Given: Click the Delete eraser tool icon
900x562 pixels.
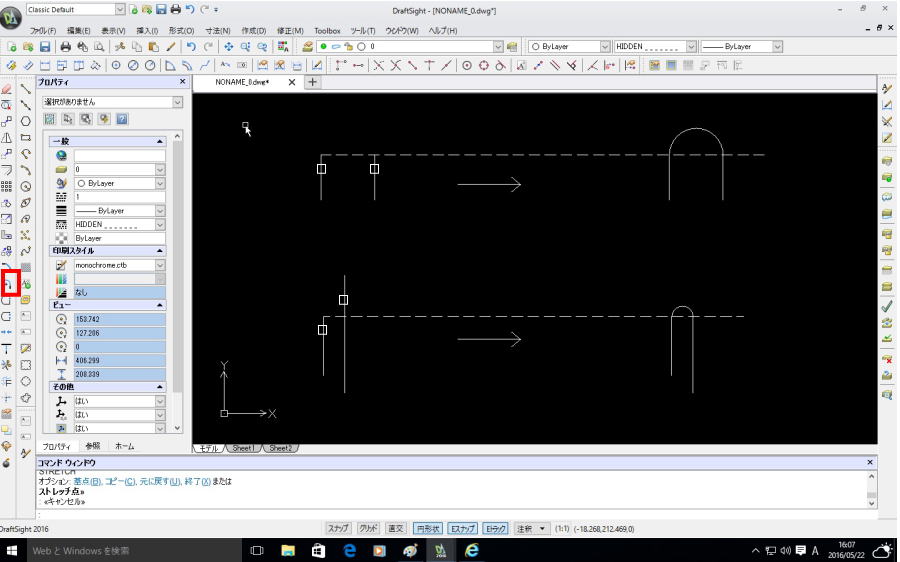Looking at the screenshot, I should (6, 89).
